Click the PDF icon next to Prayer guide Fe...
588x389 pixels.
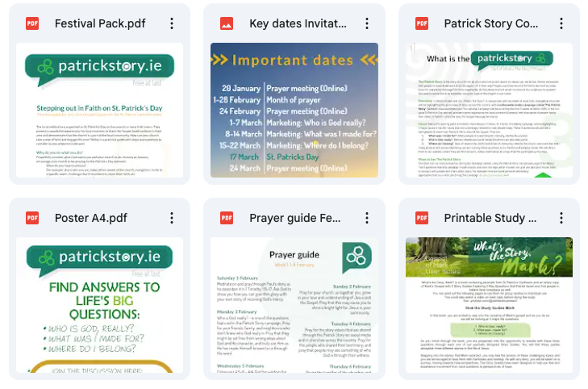point(227,218)
